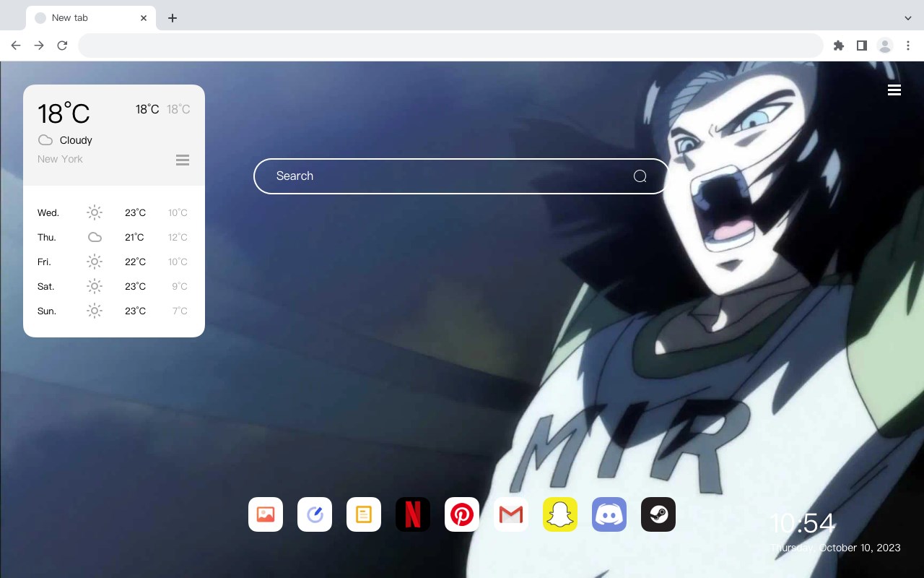
Task: Click the New York location label
Action: [60, 159]
